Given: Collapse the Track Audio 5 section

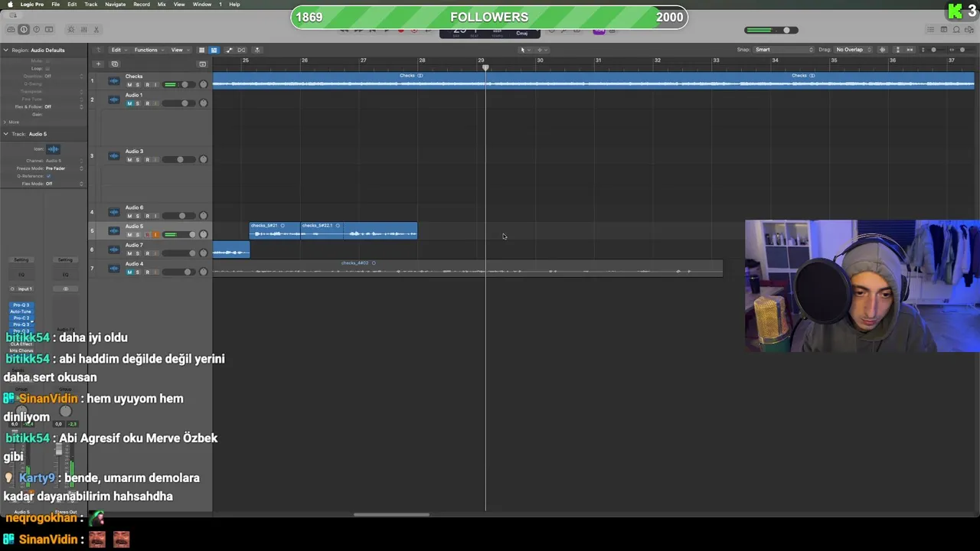Looking at the screenshot, I should click(x=5, y=134).
